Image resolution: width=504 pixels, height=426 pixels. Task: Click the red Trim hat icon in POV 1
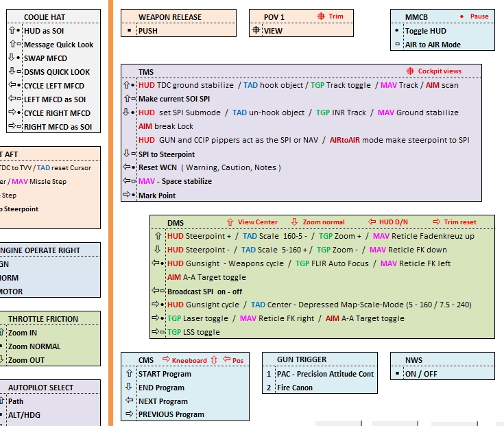pyautogui.click(x=321, y=16)
